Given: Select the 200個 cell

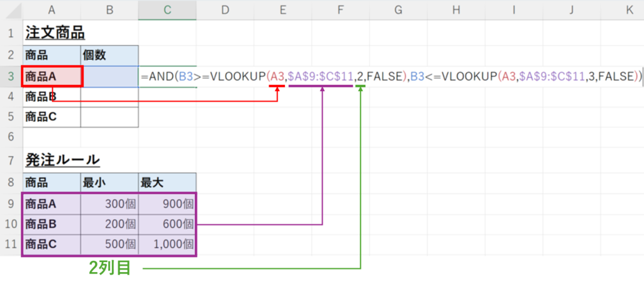Looking at the screenshot, I should tap(109, 224).
